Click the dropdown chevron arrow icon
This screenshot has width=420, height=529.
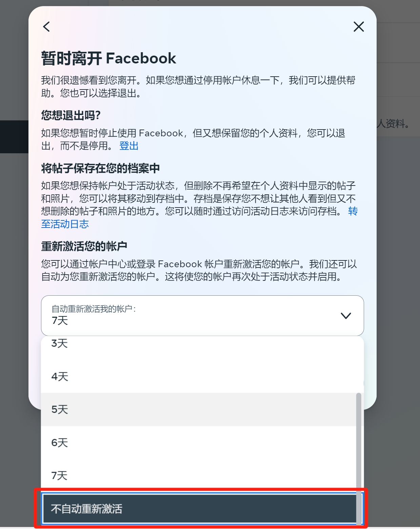tap(346, 316)
